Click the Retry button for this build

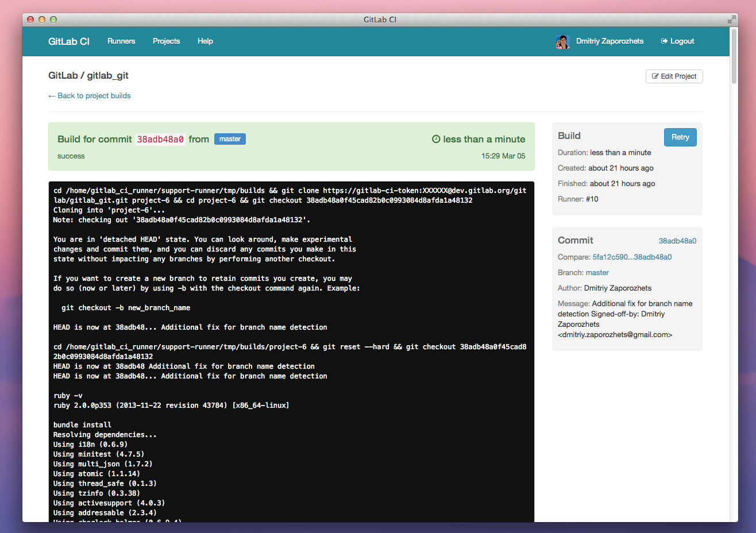coord(680,137)
